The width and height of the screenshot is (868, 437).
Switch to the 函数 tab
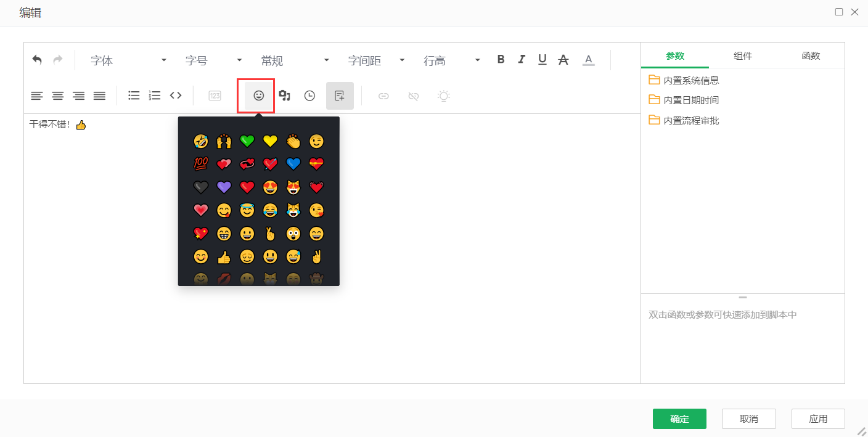click(811, 55)
